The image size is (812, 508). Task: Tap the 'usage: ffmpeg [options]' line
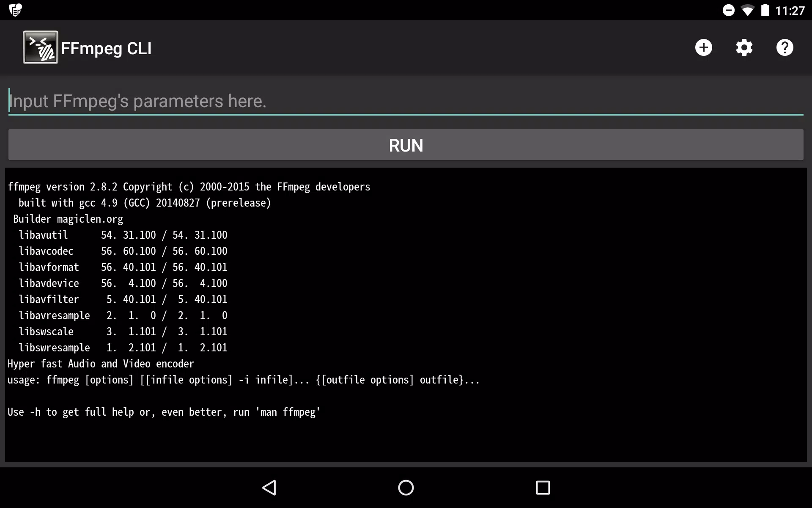244,380
